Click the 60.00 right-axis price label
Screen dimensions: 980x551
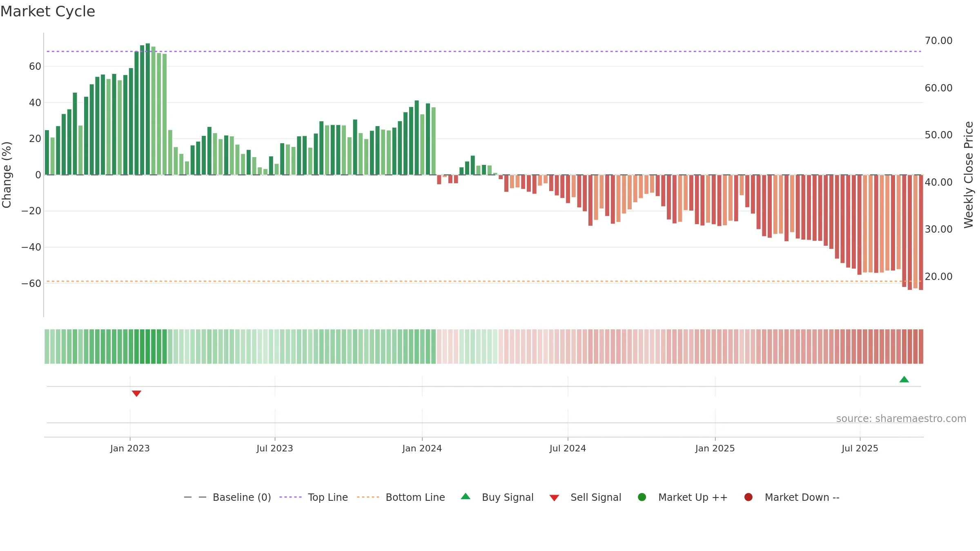[938, 88]
